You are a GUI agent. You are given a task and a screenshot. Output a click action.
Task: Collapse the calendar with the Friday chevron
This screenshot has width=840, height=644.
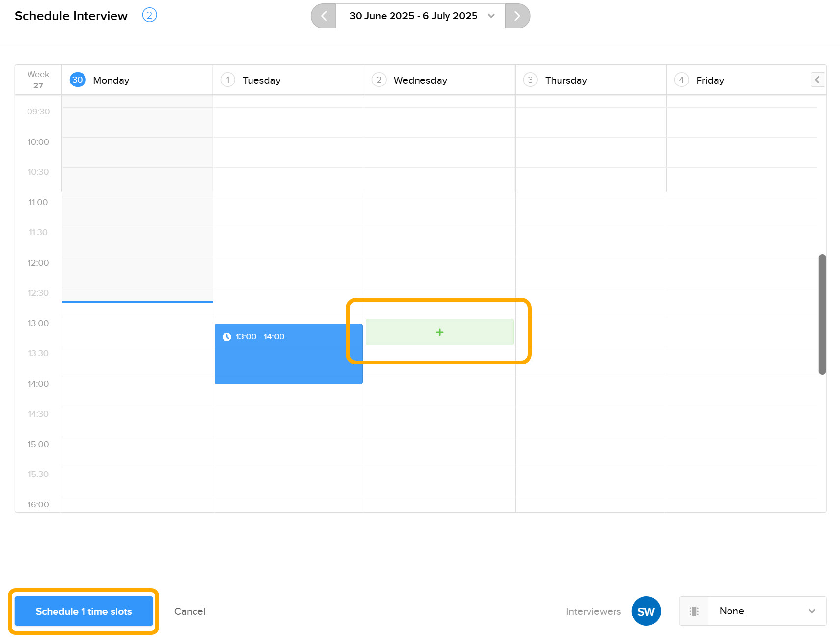(x=817, y=80)
